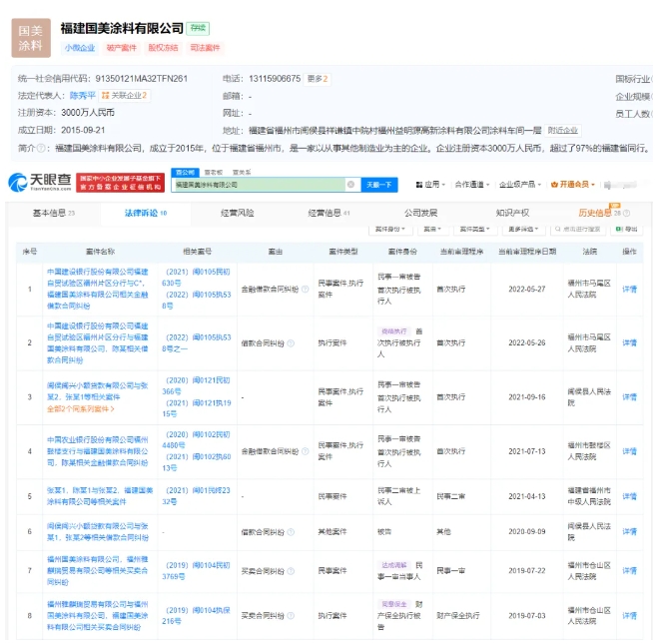Click the 天眼查 logo icon

pos(18,183)
